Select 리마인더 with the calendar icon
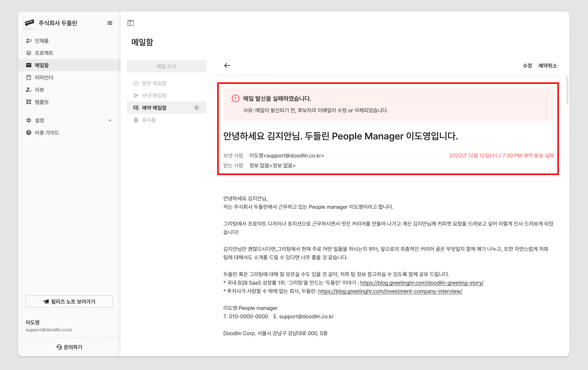 coord(44,77)
